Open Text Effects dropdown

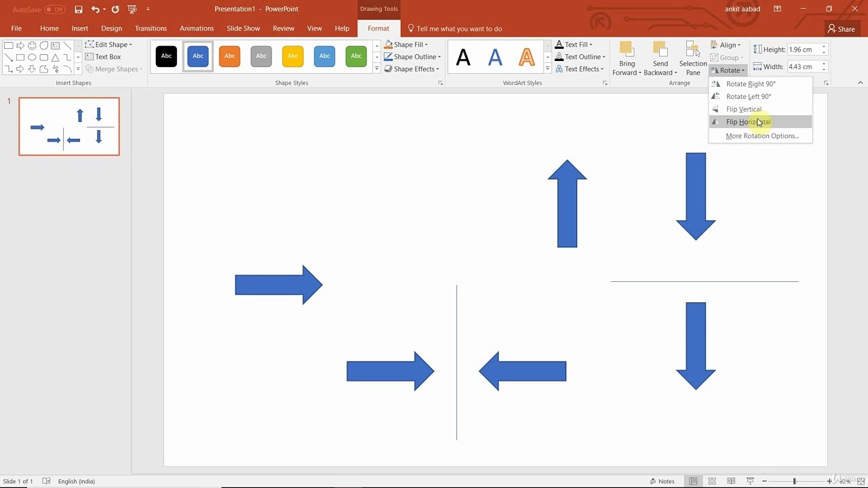point(579,69)
